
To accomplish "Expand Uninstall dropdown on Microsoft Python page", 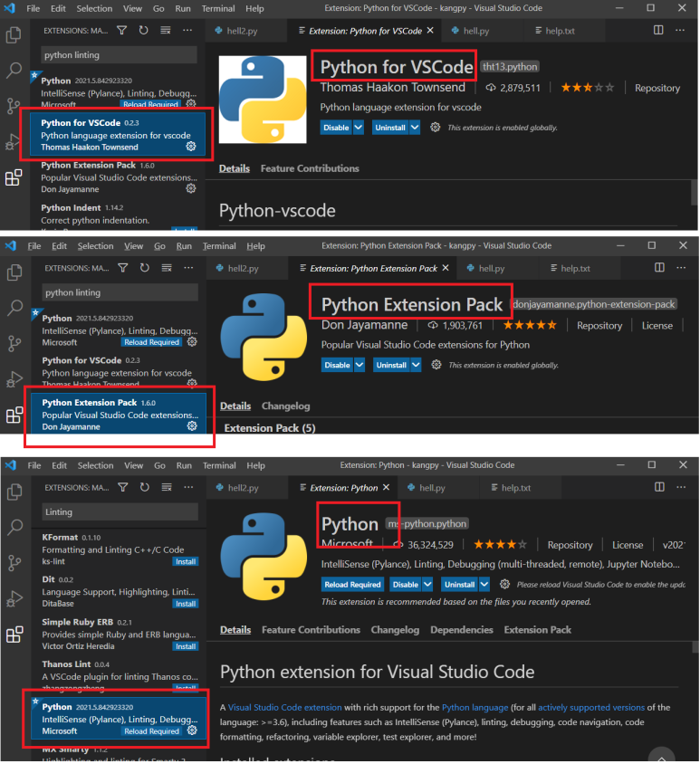I will [484, 584].
